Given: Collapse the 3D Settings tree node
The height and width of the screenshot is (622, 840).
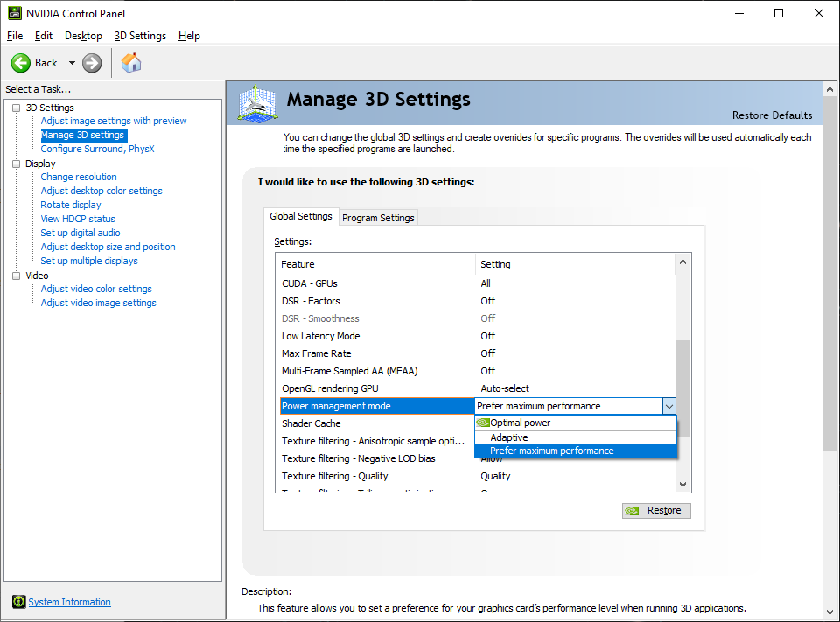Looking at the screenshot, I should 17,108.
